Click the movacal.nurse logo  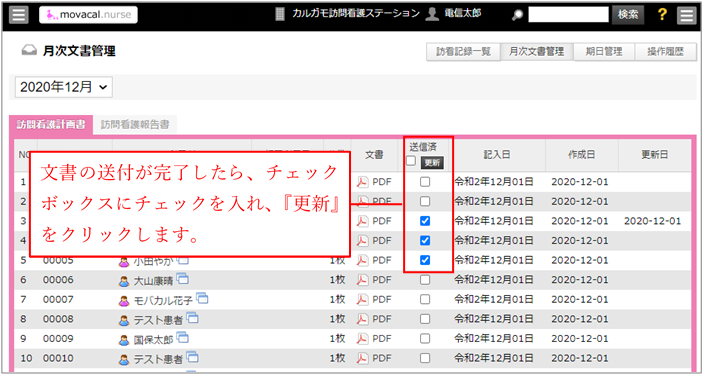[x=88, y=15]
